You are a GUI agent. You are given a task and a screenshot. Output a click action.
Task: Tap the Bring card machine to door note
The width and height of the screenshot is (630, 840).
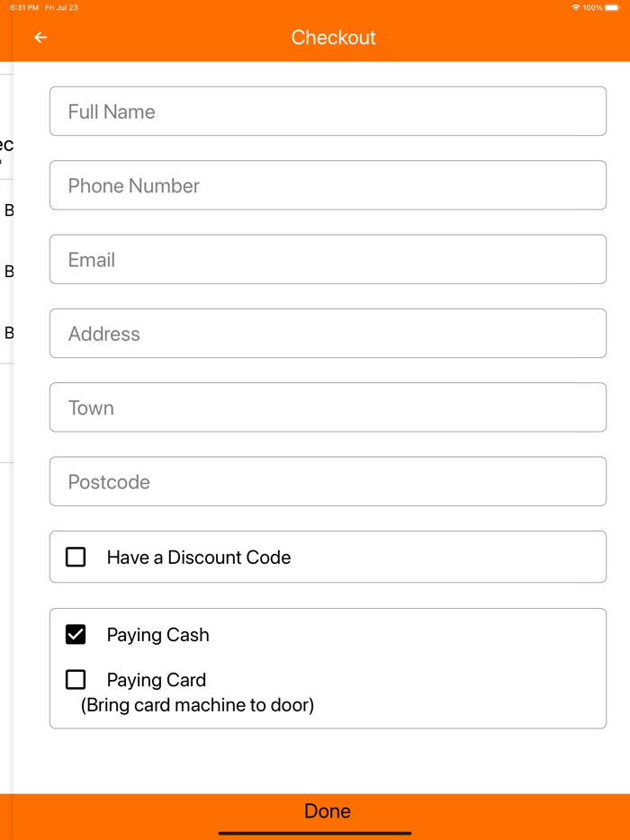197,705
